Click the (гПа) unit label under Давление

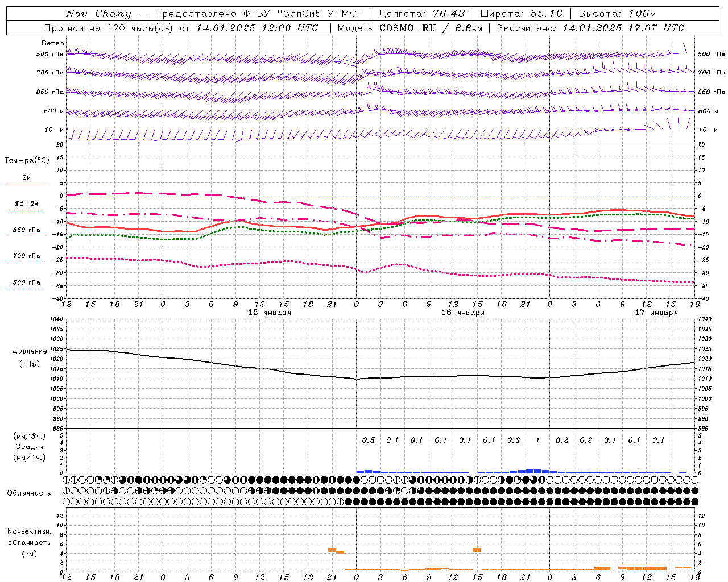pyautogui.click(x=30, y=364)
